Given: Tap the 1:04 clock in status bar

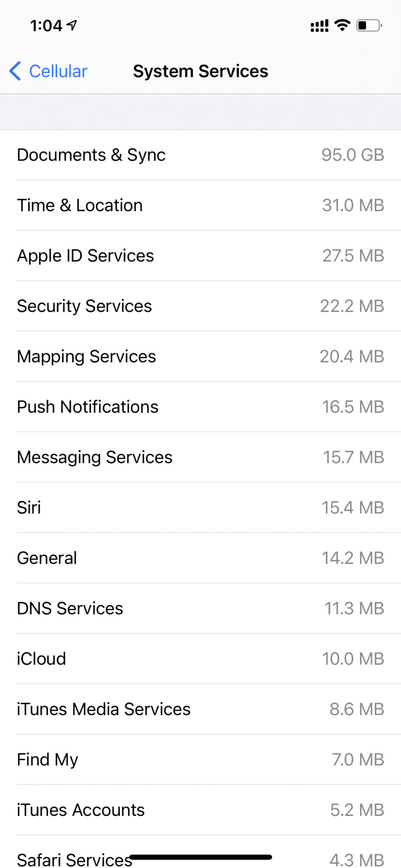Looking at the screenshot, I should (46, 26).
